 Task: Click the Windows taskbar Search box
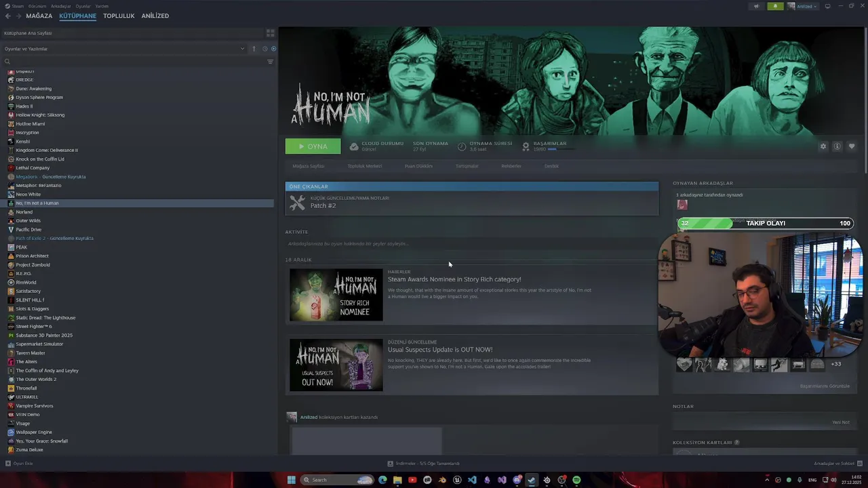(x=338, y=480)
